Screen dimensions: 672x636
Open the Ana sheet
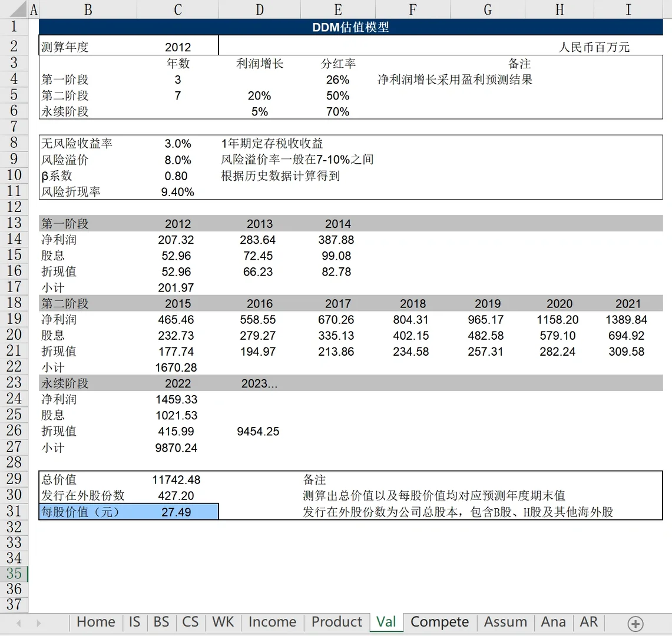(x=553, y=622)
